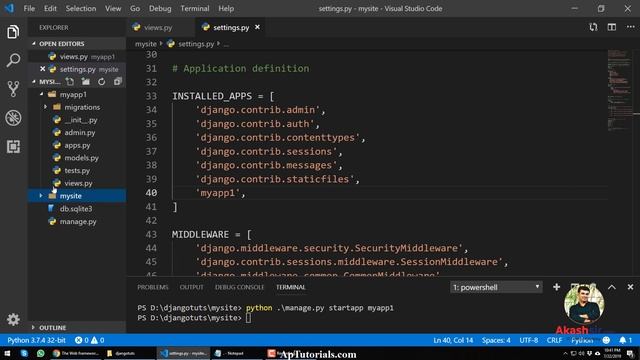Open tests.py in the explorer
This screenshot has width=640, height=360.
pos(77,170)
